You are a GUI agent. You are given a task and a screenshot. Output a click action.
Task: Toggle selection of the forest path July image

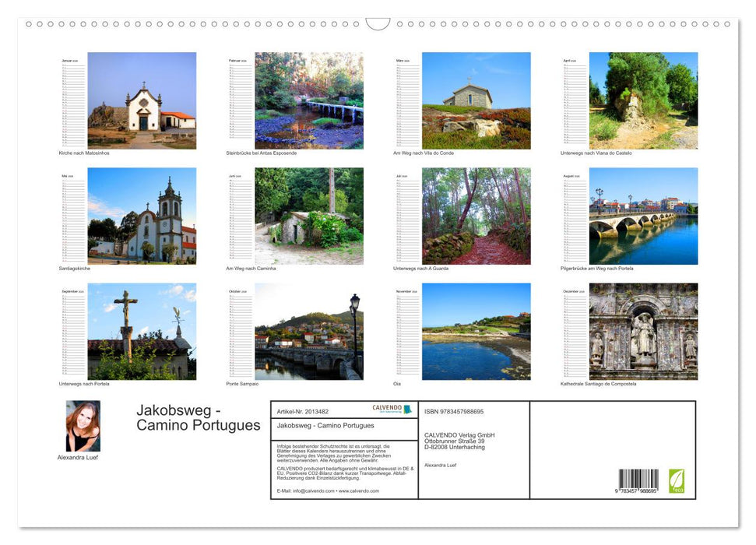pyautogui.click(x=477, y=216)
